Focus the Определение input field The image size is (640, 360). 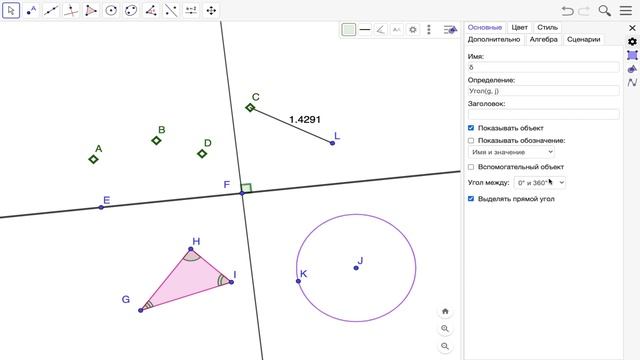coord(543,91)
